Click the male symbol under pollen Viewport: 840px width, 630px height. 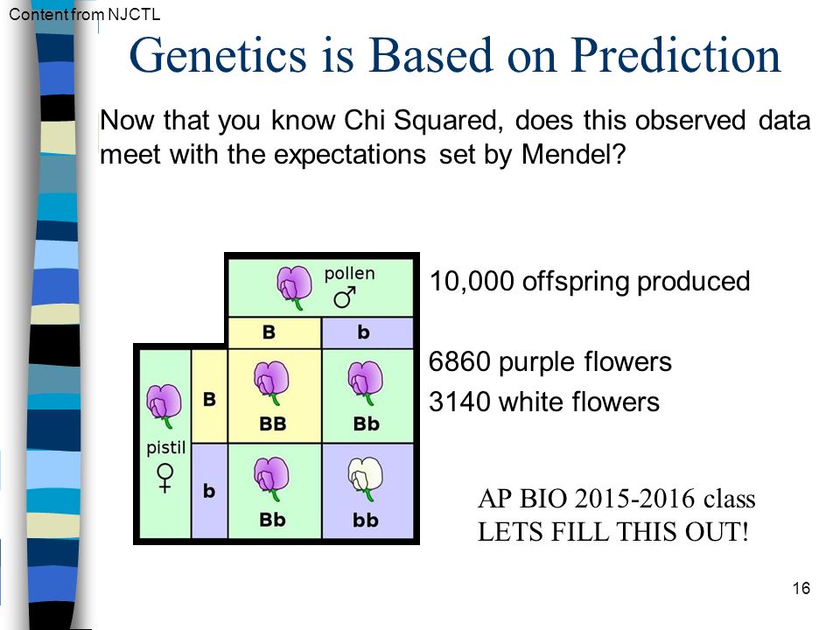[x=345, y=297]
